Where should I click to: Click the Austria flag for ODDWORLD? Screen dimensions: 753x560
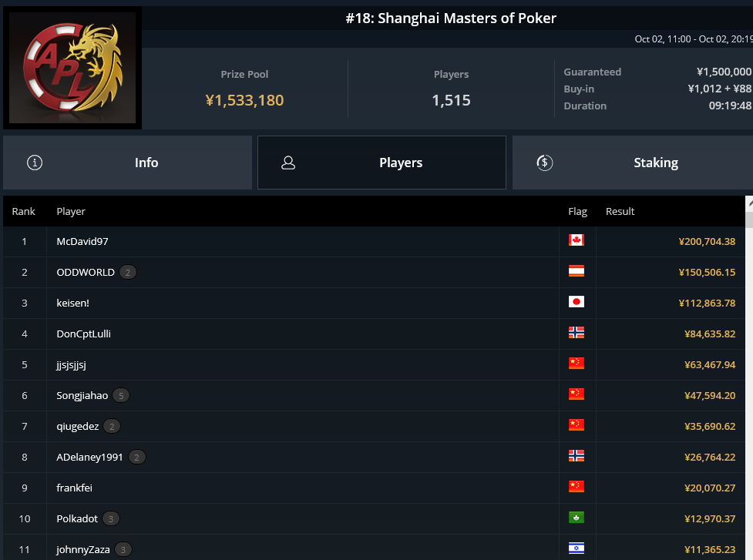pos(577,271)
